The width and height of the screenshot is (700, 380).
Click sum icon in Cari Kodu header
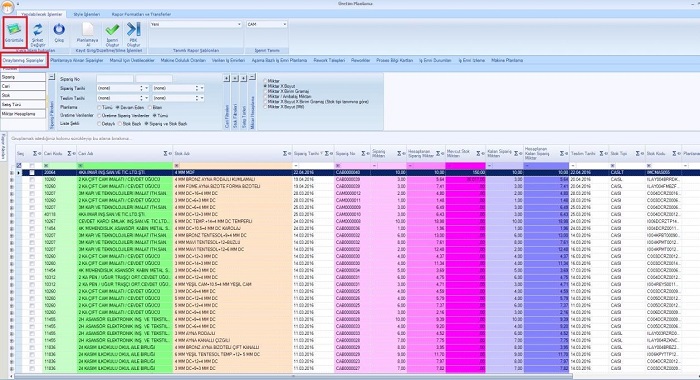(x=69, y=154)
